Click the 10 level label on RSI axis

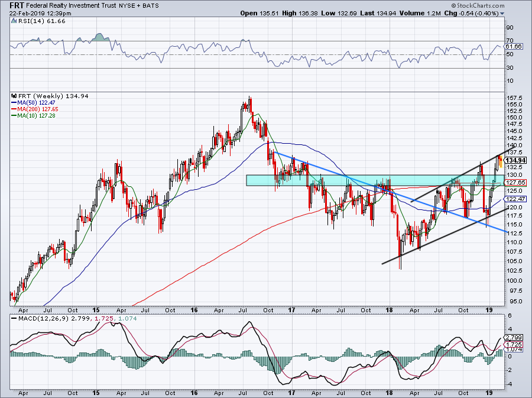tap(510, 81)
